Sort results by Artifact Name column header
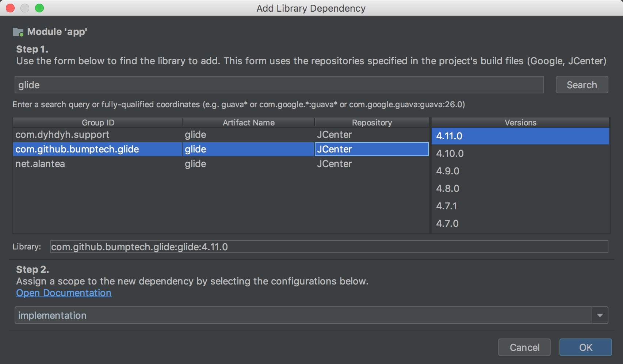This screenshot has height=364, width=623. click(249, 123)
